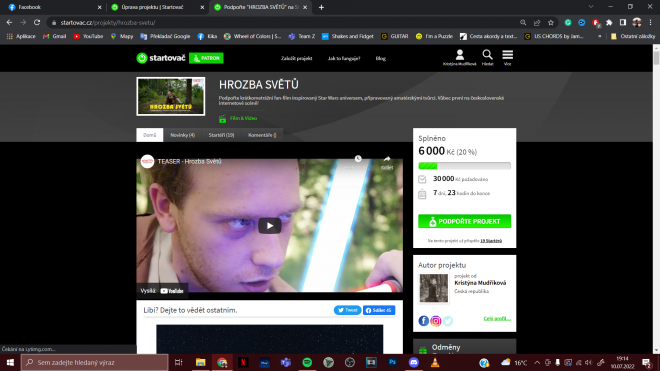The height and width of the screenshot is (371, 660).
Task: Click PODPOŘTE PROJEKT button
Action: (x=464, y=222)
